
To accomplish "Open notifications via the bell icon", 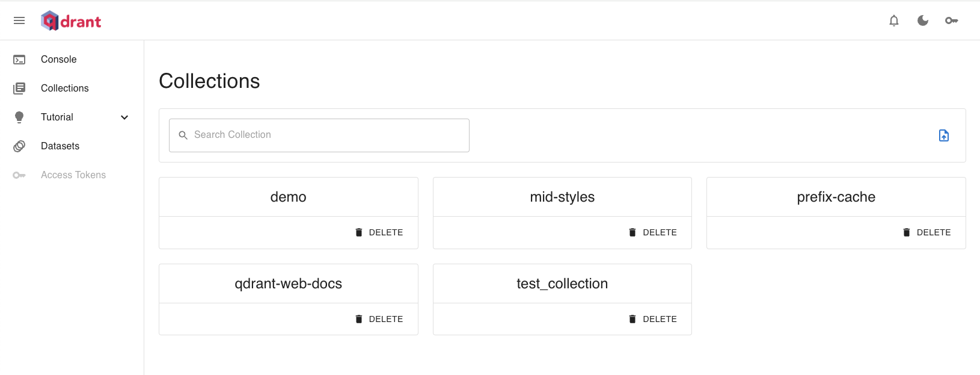I will [x=894, y=20].
